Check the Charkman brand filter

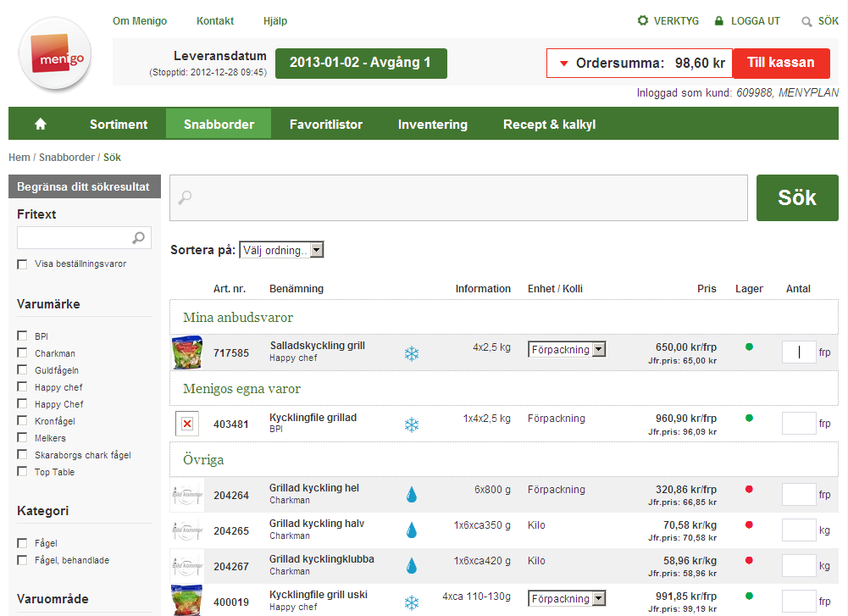click(22, 352)
